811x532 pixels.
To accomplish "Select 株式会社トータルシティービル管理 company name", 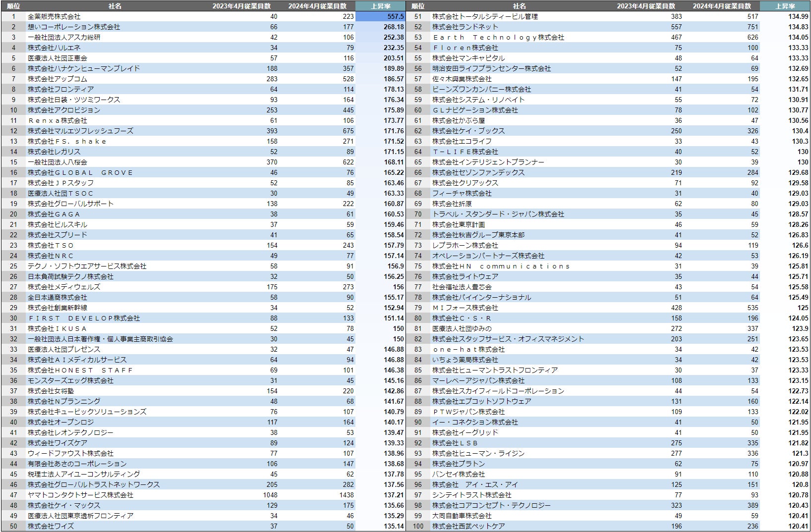I will pos(485,16).
